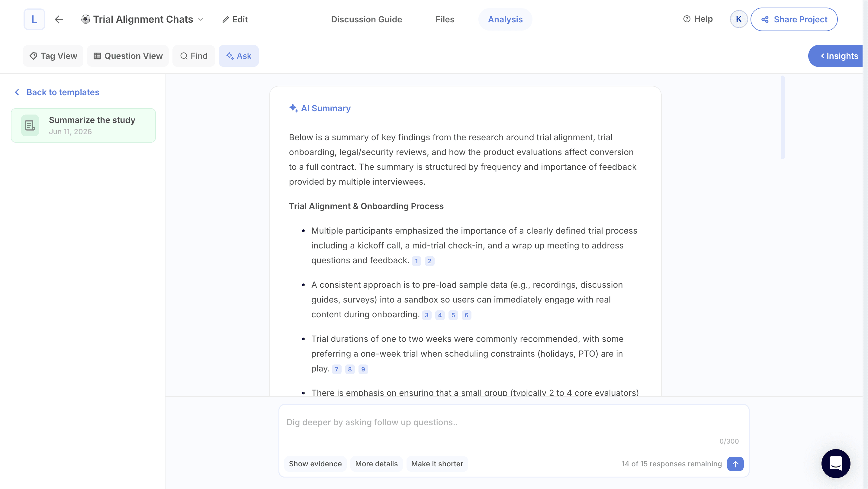The height and width of the screenshot is (489, 868).
Task: Click the Edit pencil button
Action: tap(235, 19)
